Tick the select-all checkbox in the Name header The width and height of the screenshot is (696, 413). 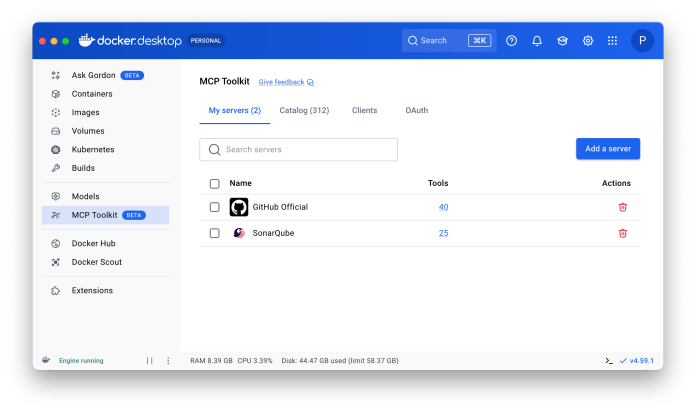tap(214, 184)
